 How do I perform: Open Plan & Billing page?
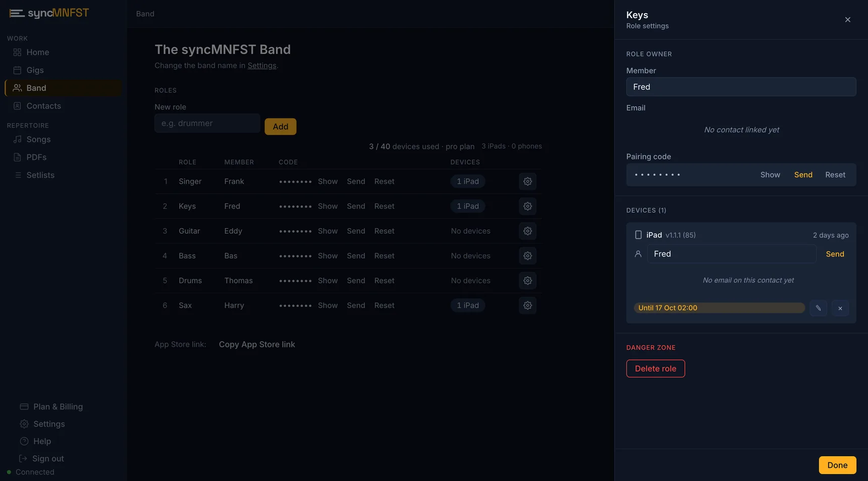pyautogui.click(x=51, y=407)
